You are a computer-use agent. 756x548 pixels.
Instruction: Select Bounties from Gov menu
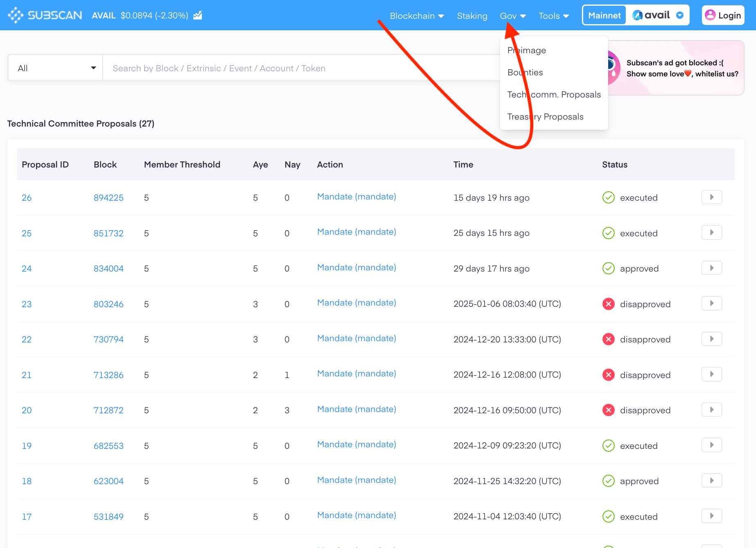525,72
